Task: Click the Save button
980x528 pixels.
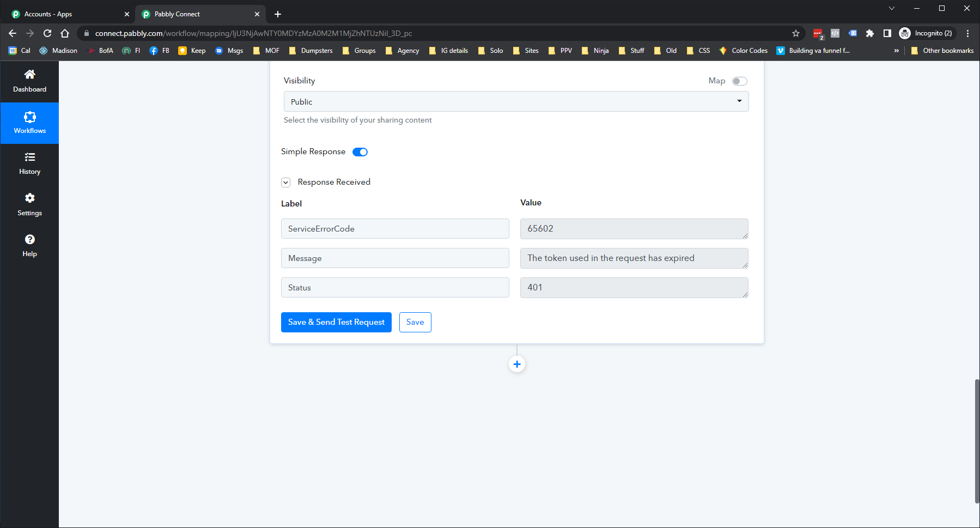Action: [415, 322]
